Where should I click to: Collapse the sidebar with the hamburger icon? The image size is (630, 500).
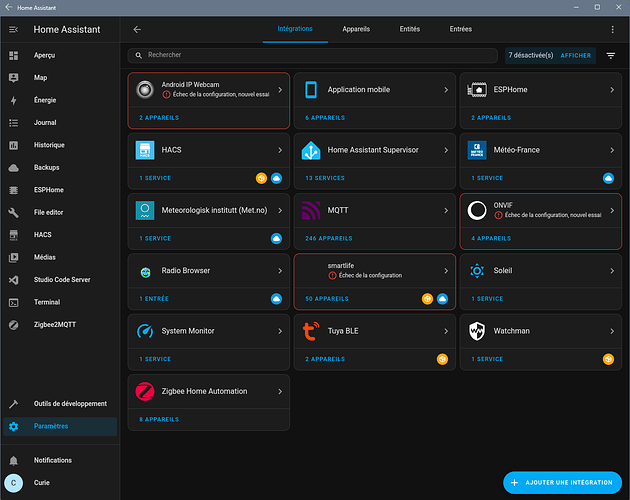(x=14, y=29)
